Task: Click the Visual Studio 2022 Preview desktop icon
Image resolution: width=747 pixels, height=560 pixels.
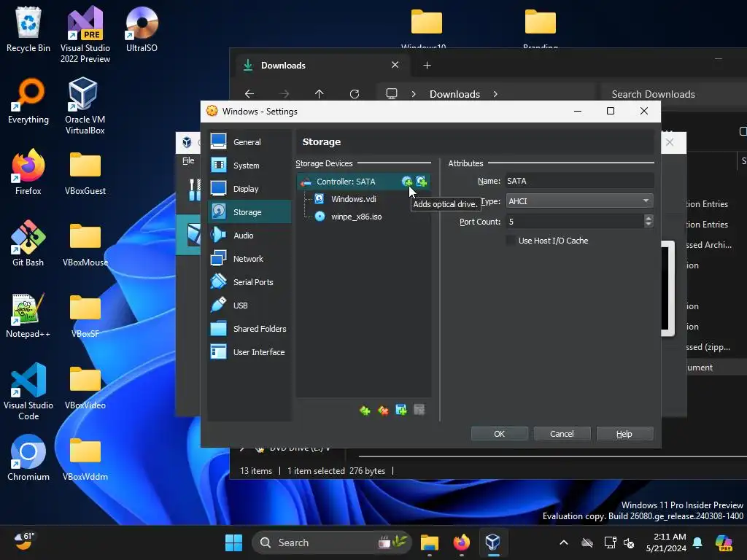Action: 85,34
